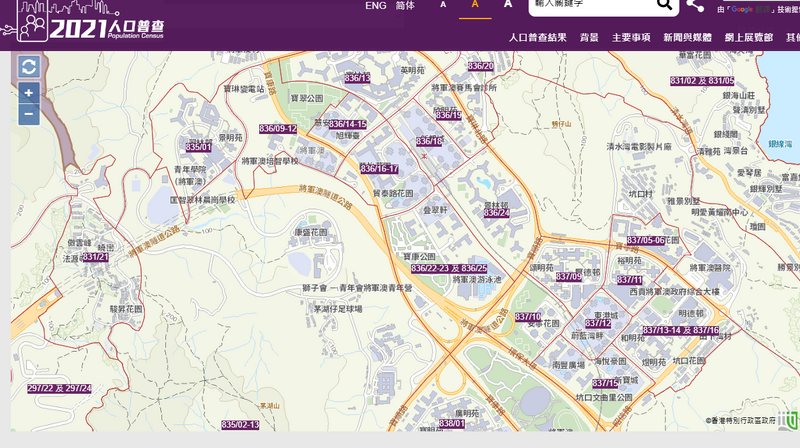Viewport: 800px width, 448px height.
Task: Click the 836/24 map area label
Action: tap(497, 213)
